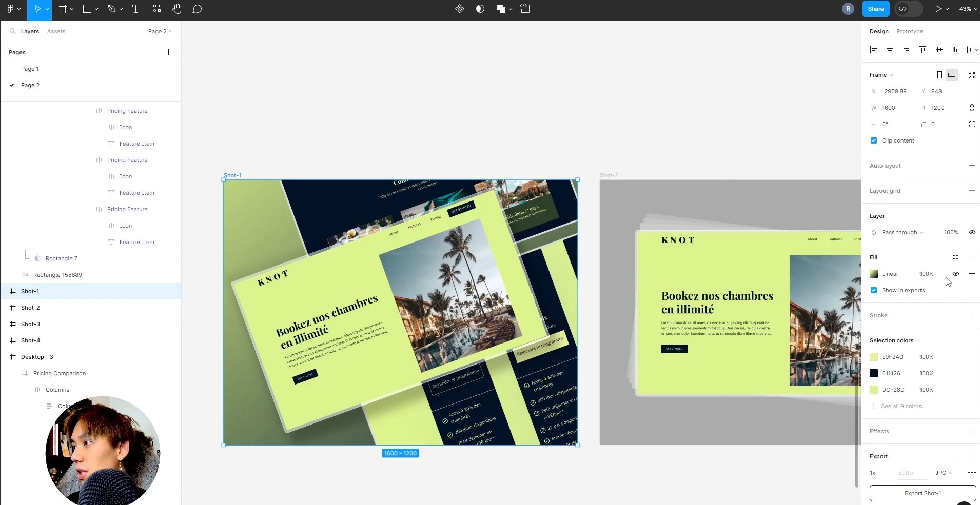Switch to the Assets tab
This screenshot has width=980, height=505.
(x=56, y=31)
